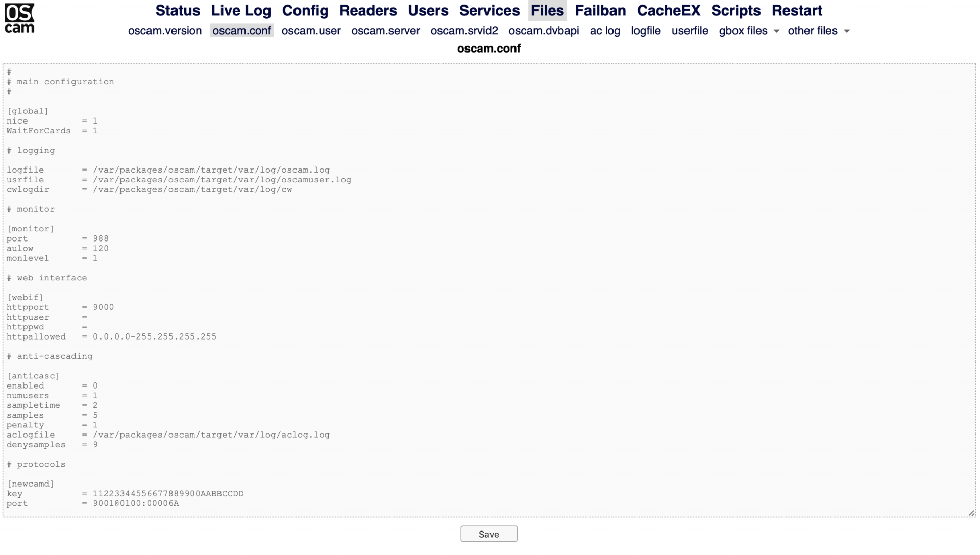The image size is (980, 555).
Task: Open the oscam.server file
Action: [x=385, y=31]
